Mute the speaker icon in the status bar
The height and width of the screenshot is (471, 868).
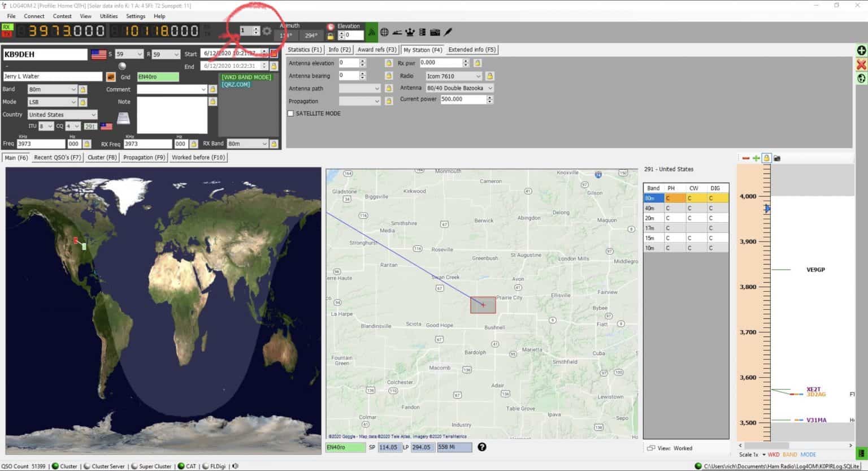pos(235,466)
